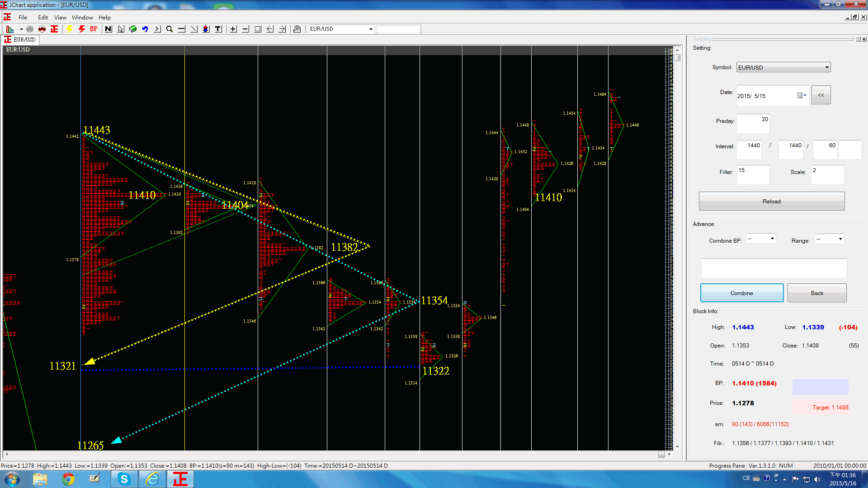The height and width of the screenshot is (488, 868).
Task: Click the Interval 60 field
Action: point(826,150)
